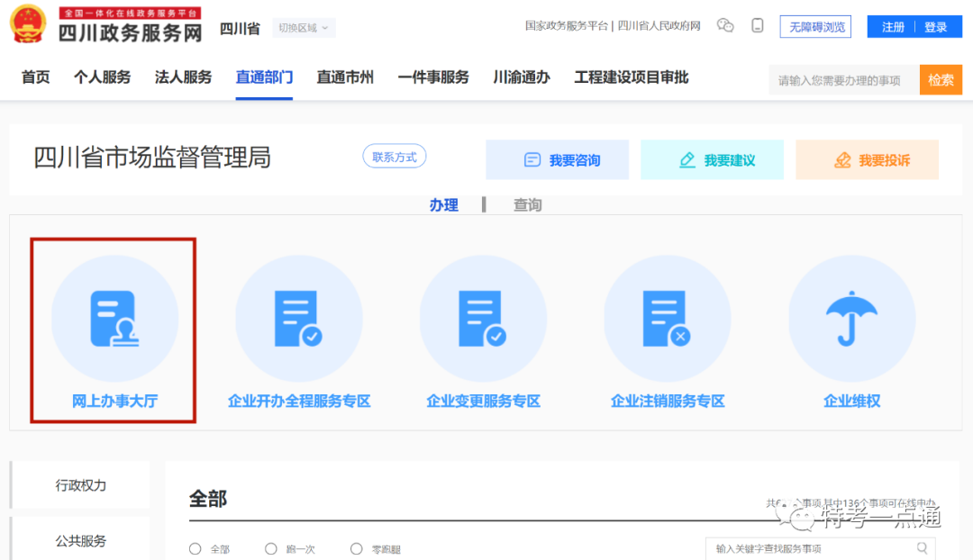Select the 全部 radio button
Screen dimensions: 973x560
click(196, 549)
